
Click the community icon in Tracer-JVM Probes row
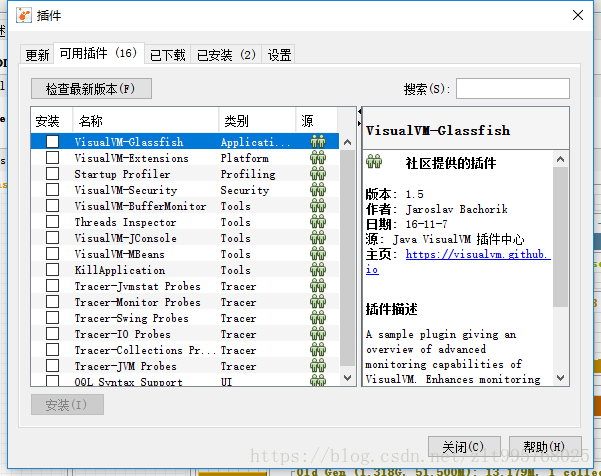tap(318, 366)
